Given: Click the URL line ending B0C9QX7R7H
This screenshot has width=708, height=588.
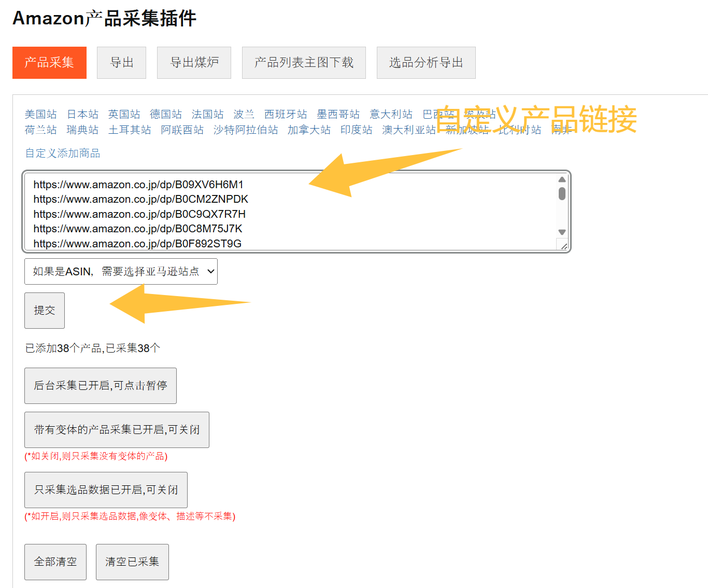Looking at the screenshot, I should coord(139,214).
